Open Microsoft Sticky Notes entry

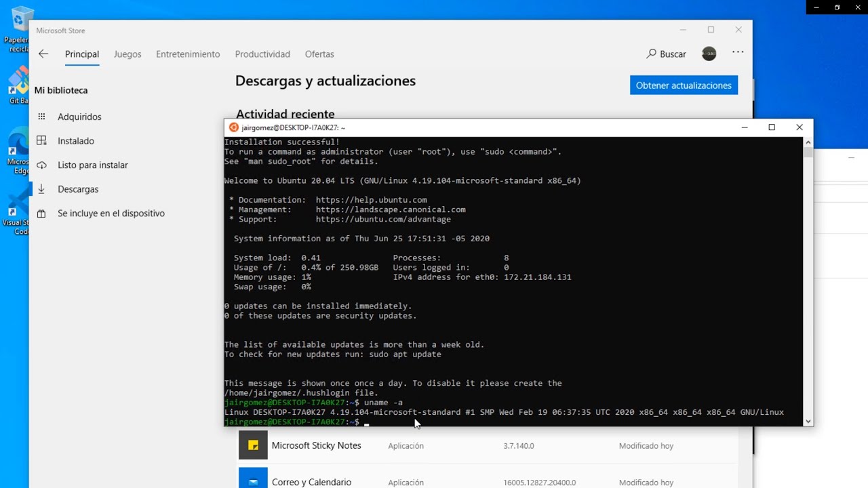[487, 445]
